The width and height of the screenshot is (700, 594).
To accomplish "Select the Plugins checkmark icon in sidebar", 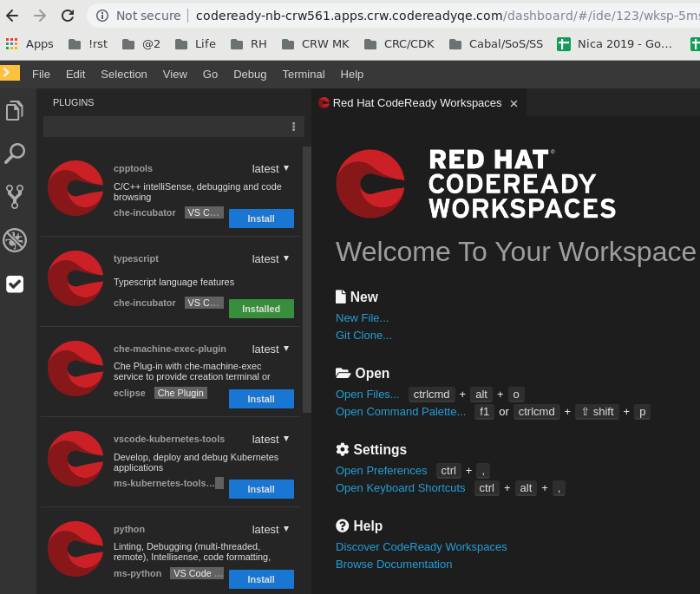I will pyautogui.click(x=14, y=284).
